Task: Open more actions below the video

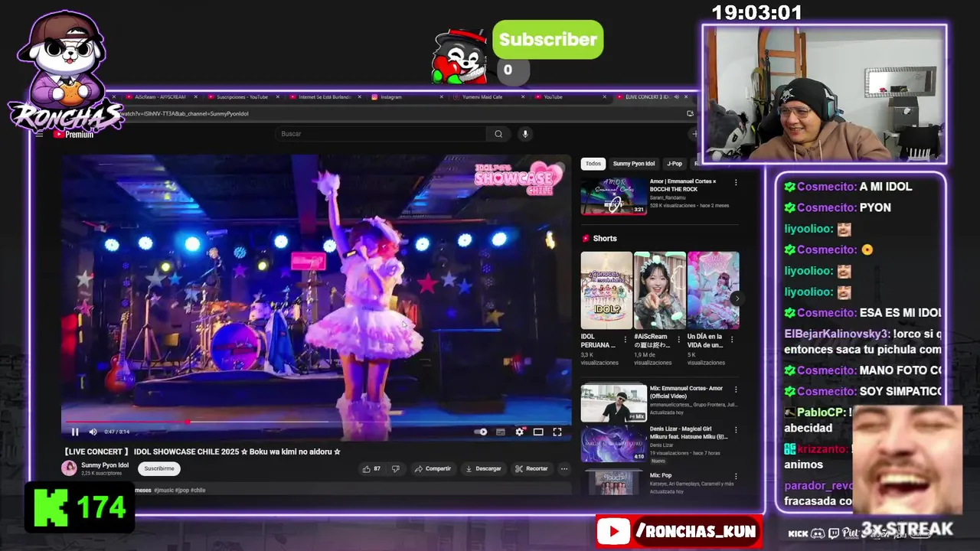Action: click(564, 468)
